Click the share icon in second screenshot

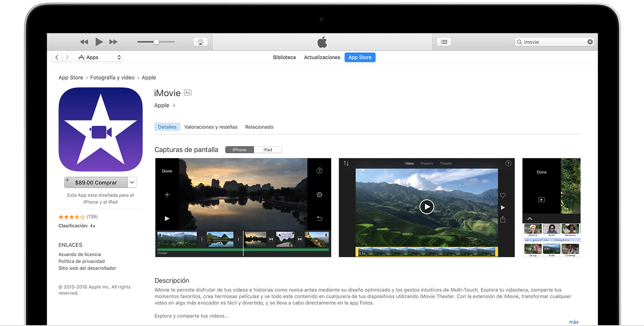(503, 220)
